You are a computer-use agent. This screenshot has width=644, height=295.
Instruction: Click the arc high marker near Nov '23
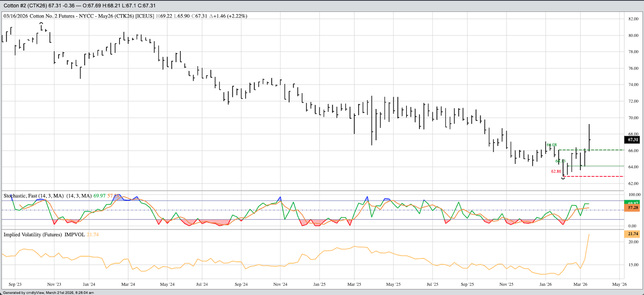point(41,23)
